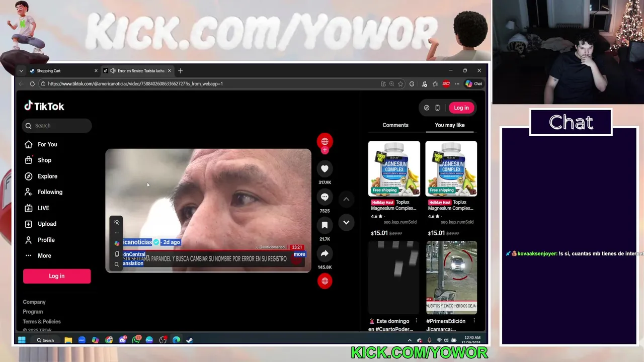The height and width of the screenshot is (362, 644).
Task: Bookmark the video with the save icon
Action: point(325,225)
